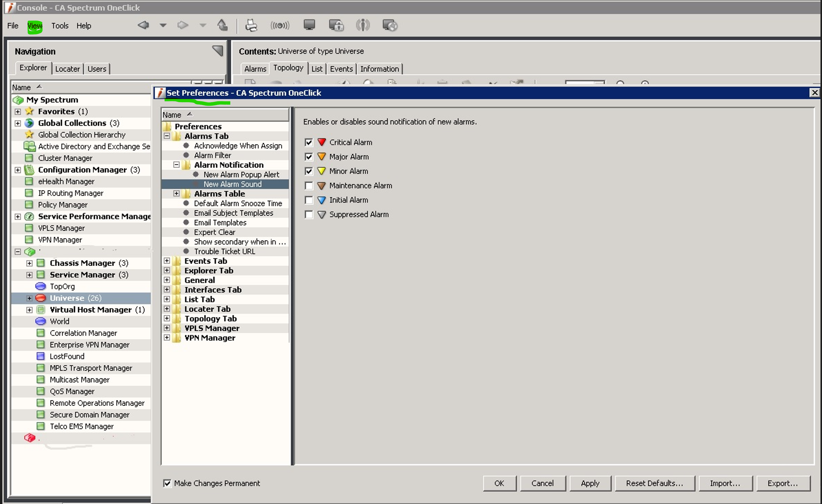Viewport: 822px width, 504px height.
Task: Open the Tools menu
Action: pyautogui.click(x=60, y=26)
